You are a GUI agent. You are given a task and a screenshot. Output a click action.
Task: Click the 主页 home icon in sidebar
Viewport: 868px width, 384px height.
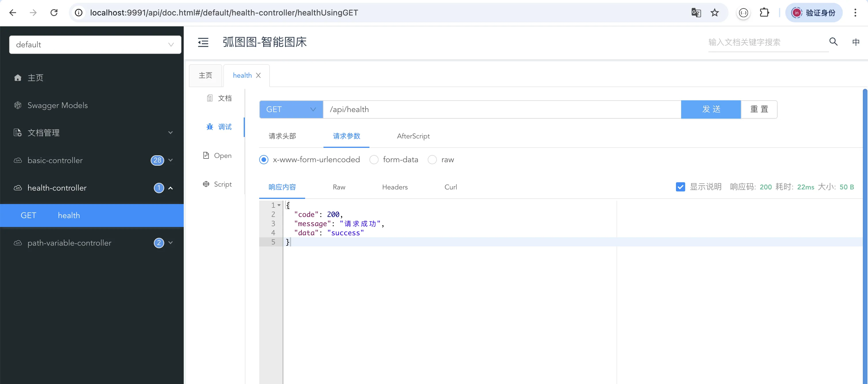(18, 78)
